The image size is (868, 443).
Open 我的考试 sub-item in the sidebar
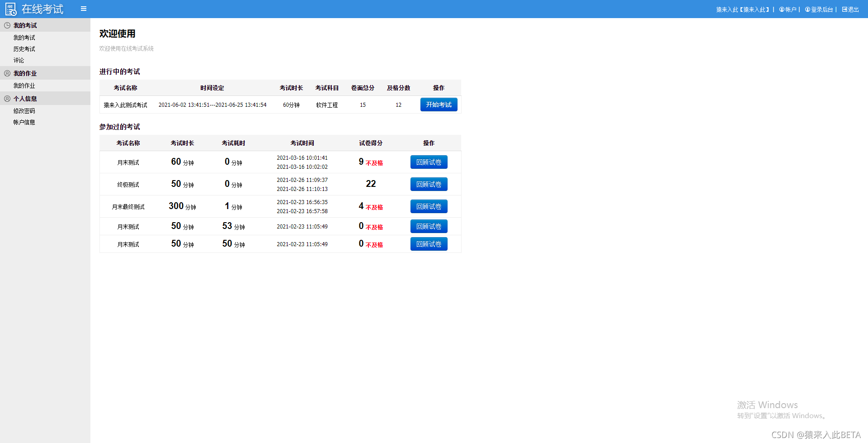click(x=24, y=38)
